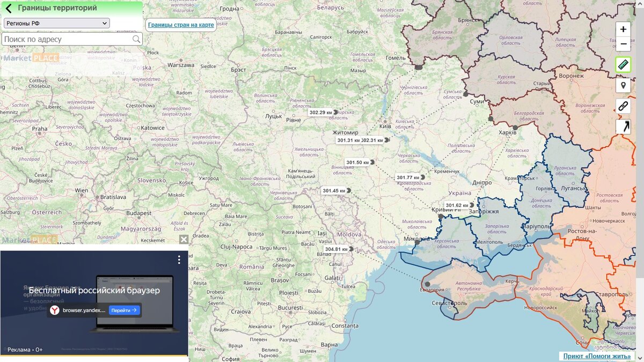Activate the location pin marker tool
This screenshot has height=362, width=644.
click(x=623, y=85)
